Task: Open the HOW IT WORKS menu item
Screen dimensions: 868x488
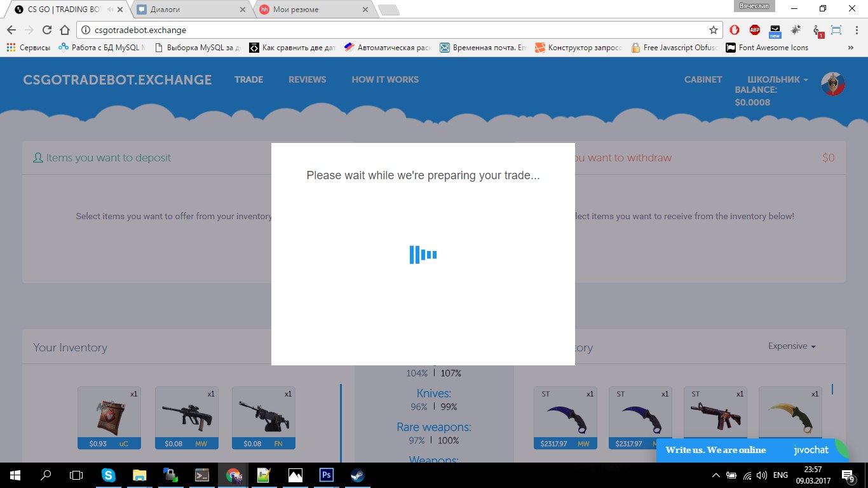Action: 385,79
